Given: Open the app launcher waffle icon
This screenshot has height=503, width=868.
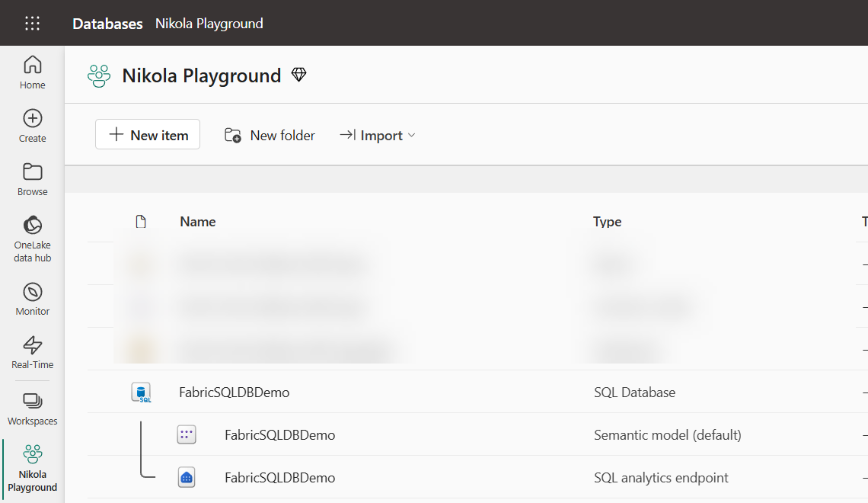Looking at the screenshot, I should 32,24.
